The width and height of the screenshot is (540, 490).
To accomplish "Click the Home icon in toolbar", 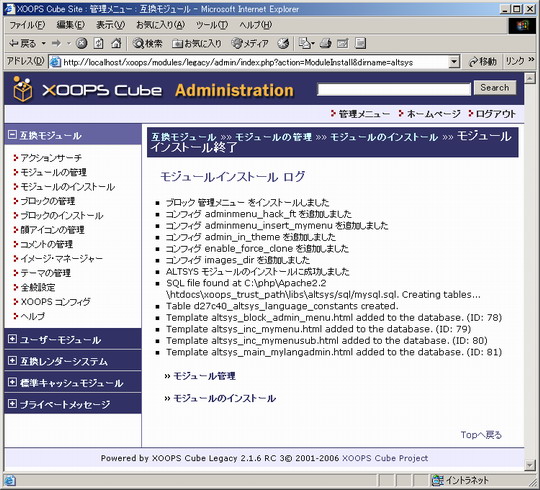I will click(116, 43).
